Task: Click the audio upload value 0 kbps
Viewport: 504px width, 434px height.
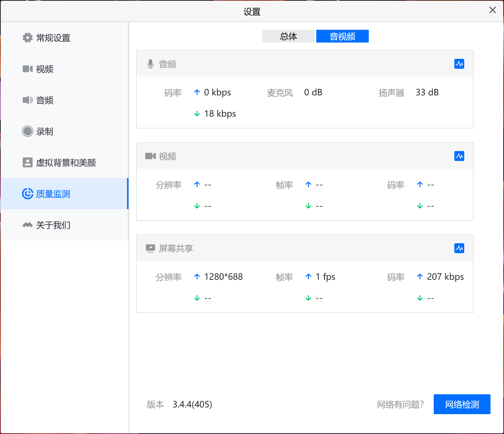Action: [x=218, y=93]
